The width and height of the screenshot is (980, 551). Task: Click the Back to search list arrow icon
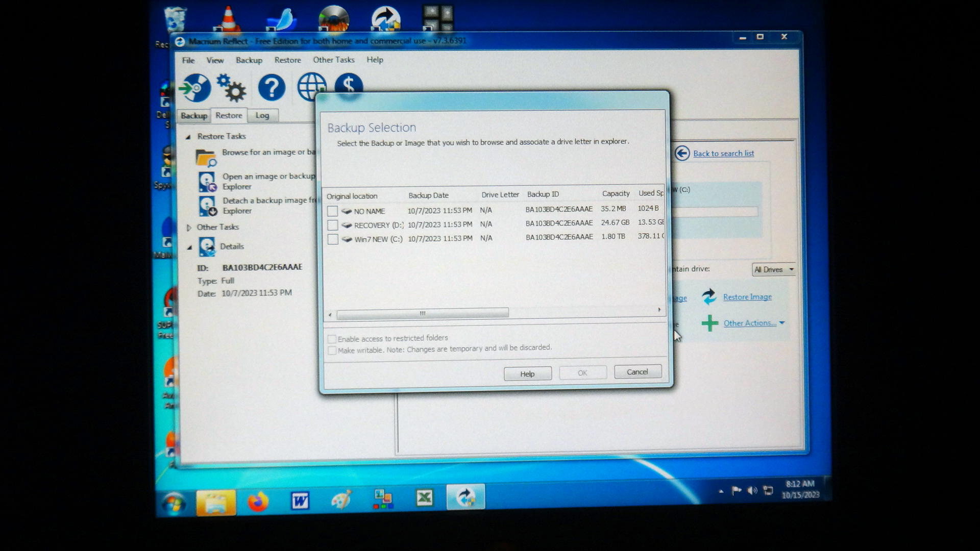point(682,153)
